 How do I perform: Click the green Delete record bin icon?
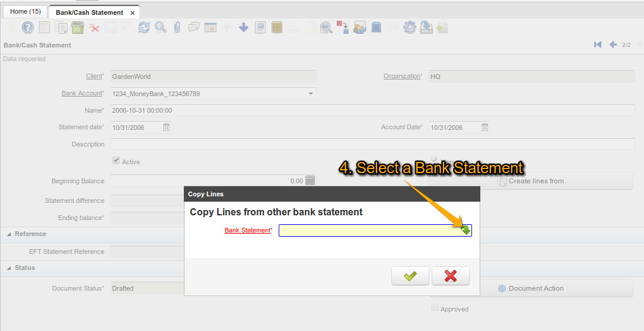click(x=78, y=27)
